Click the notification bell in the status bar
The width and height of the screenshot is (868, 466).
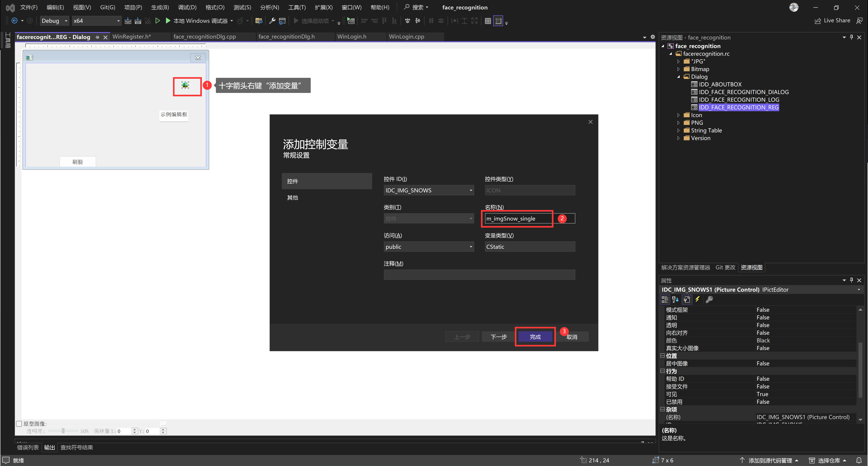tap(859, 460)
